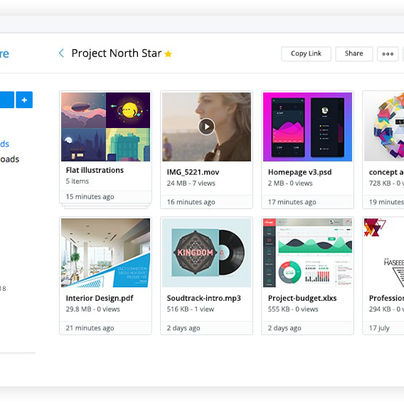Click the '516 KB - 1 view' text
The width and height of the screenshot is (404, 404).
[190, 309]
